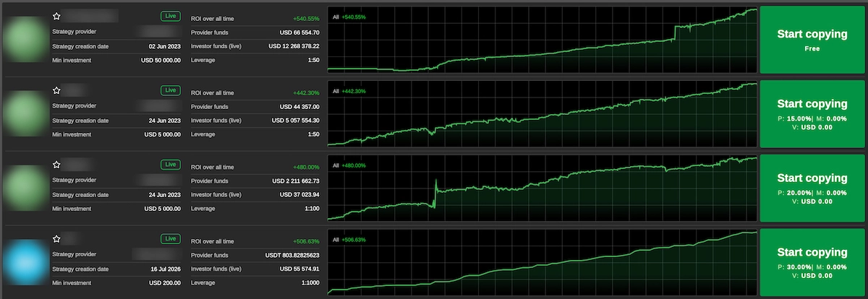Open the green avatar of the USD 50 000.00 min investment strategy
868x299 pixels.
[25, 38]
